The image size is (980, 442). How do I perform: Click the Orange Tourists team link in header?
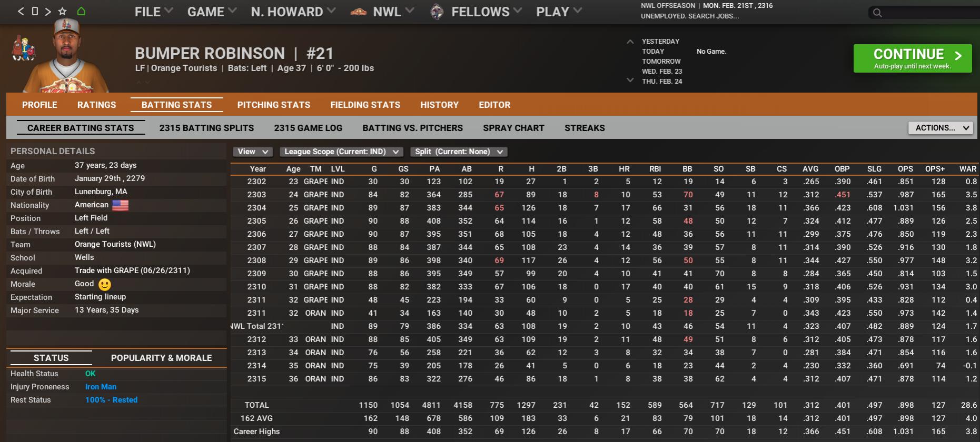pyautogui.click(x=184, y=68)
